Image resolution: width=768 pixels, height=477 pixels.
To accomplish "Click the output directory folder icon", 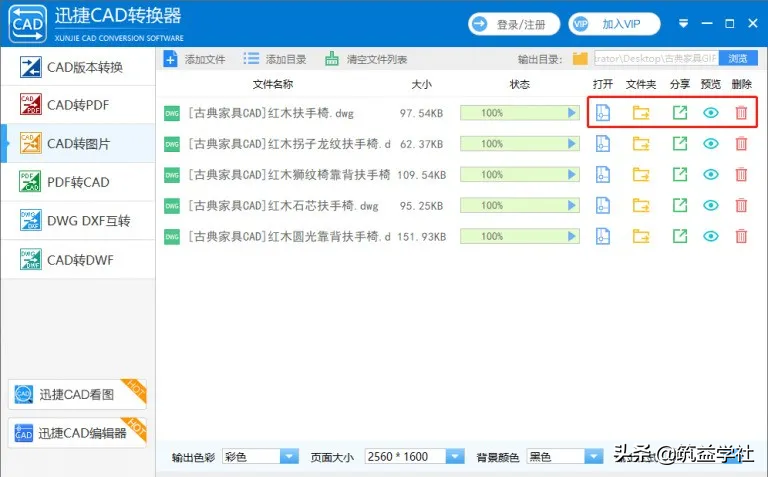I will [580, 59].
